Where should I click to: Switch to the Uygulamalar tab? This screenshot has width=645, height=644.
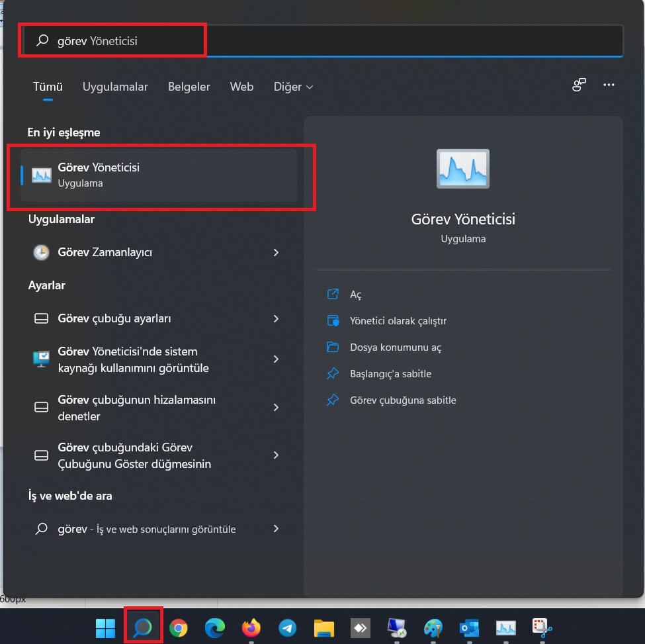tap(115, 87)
